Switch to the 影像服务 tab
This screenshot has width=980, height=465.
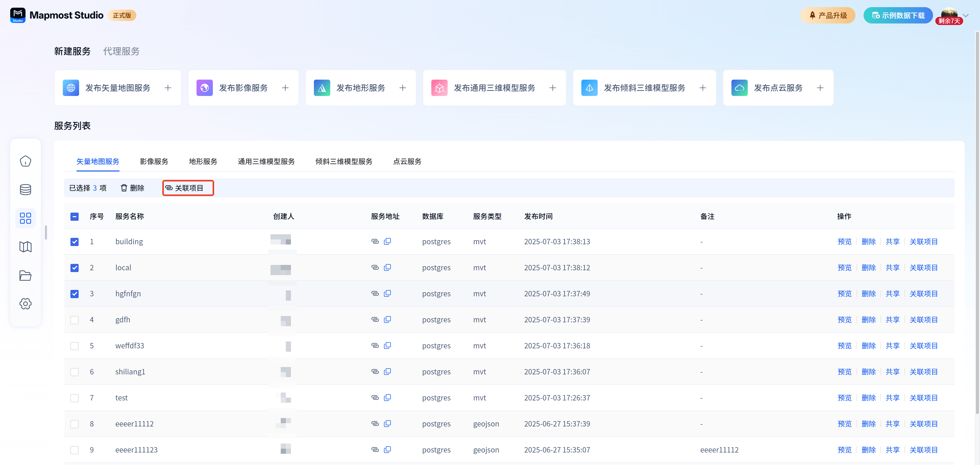[154, 161]
